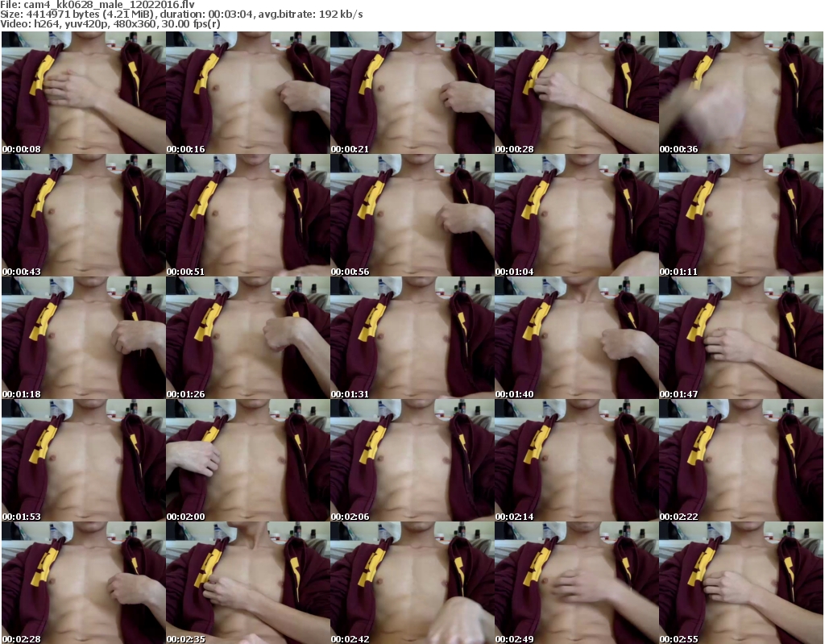
Task: Click the frame stamped 00:02:55
Action: tap(741, 583)
